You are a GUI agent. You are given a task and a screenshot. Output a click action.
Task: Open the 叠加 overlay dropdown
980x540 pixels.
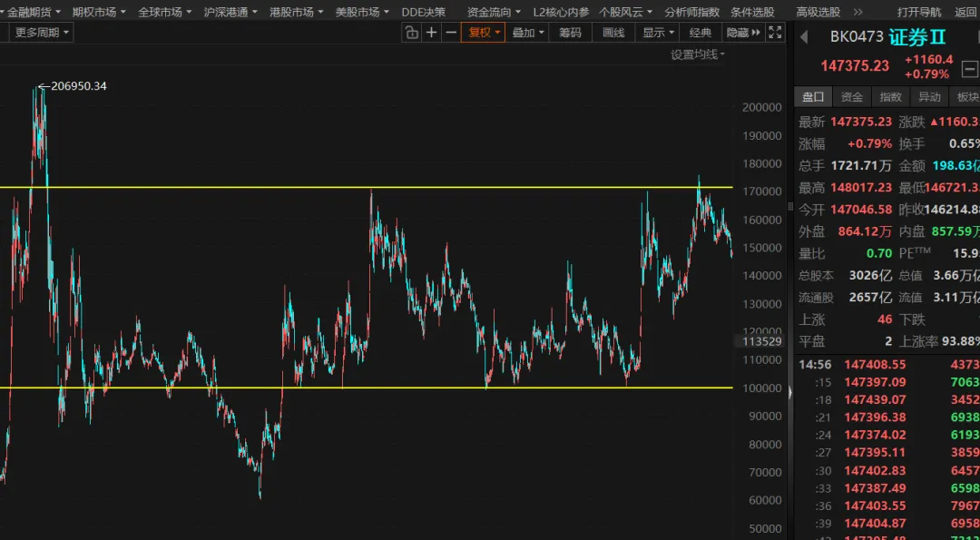(x=527, y=33)
